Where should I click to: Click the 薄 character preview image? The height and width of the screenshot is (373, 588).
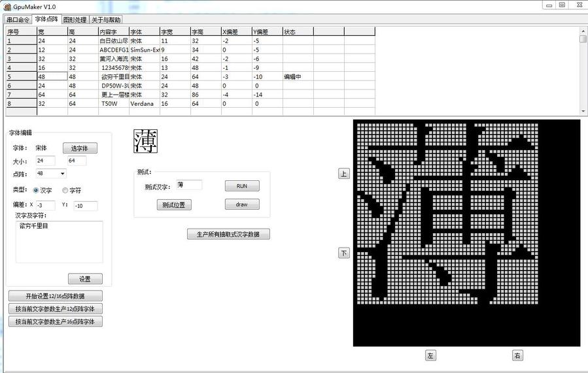click(145, 140)
